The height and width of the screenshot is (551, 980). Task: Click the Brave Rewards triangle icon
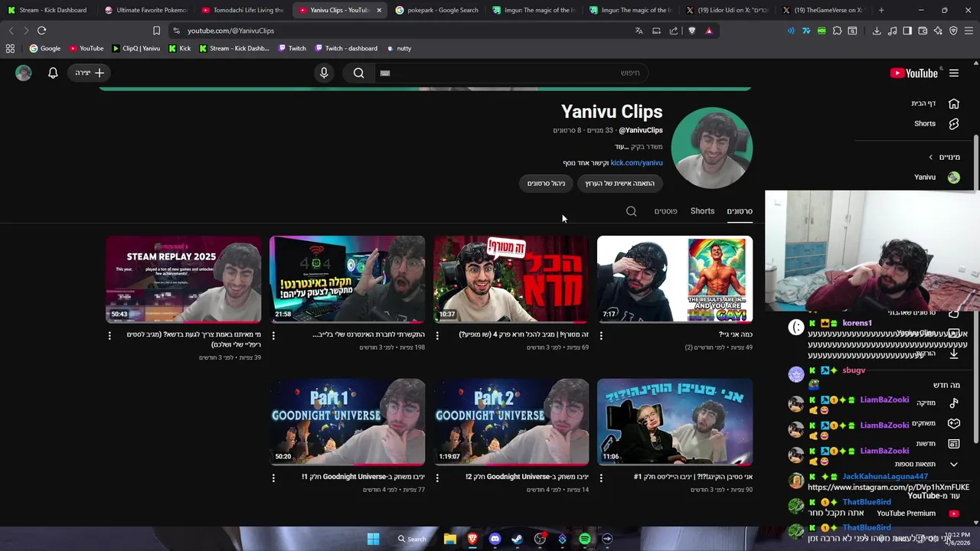tap(709, 31)
